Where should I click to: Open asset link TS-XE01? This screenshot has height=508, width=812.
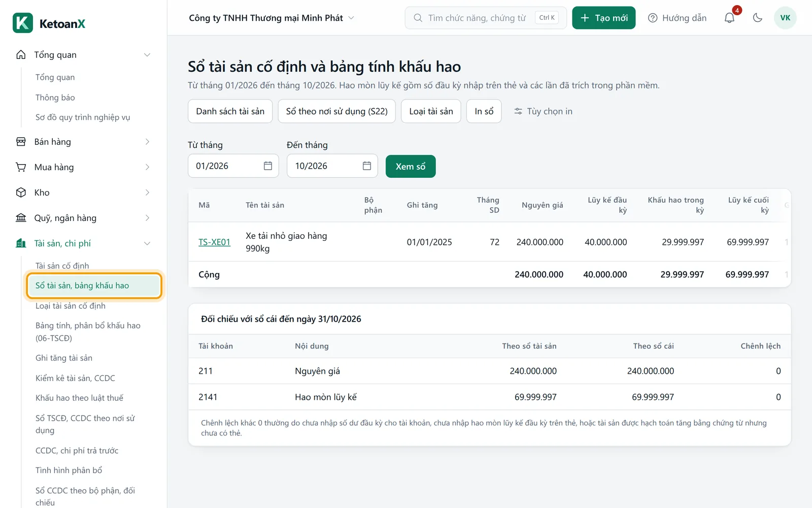click(214, 242)
